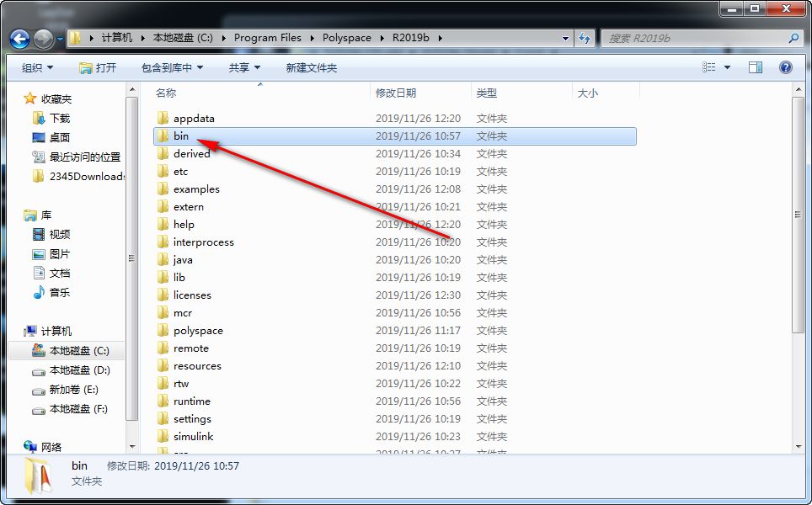Select the help folder
The width and height of the screenshot is (812, 505).
click(184, 224)
